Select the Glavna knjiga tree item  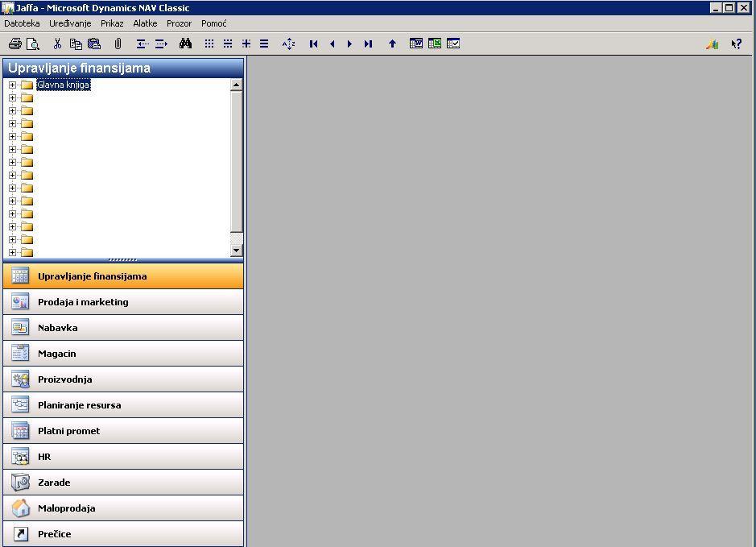tap(63, 85)
